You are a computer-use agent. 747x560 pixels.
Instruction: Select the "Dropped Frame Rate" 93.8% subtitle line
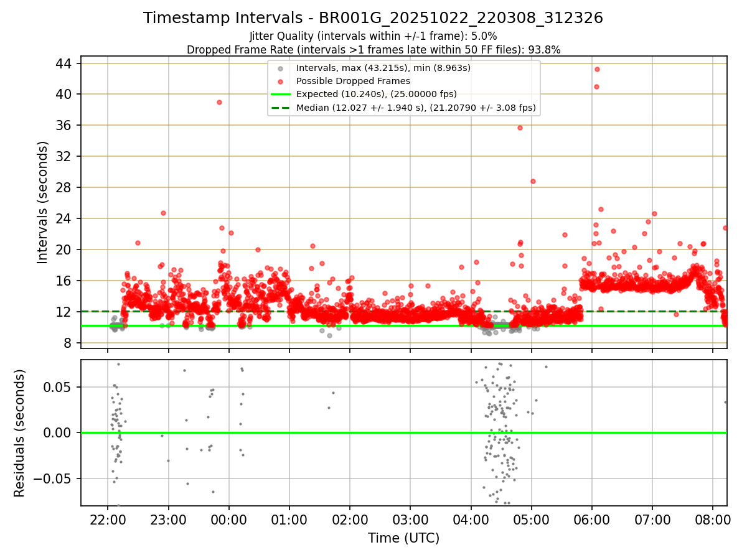374,50
